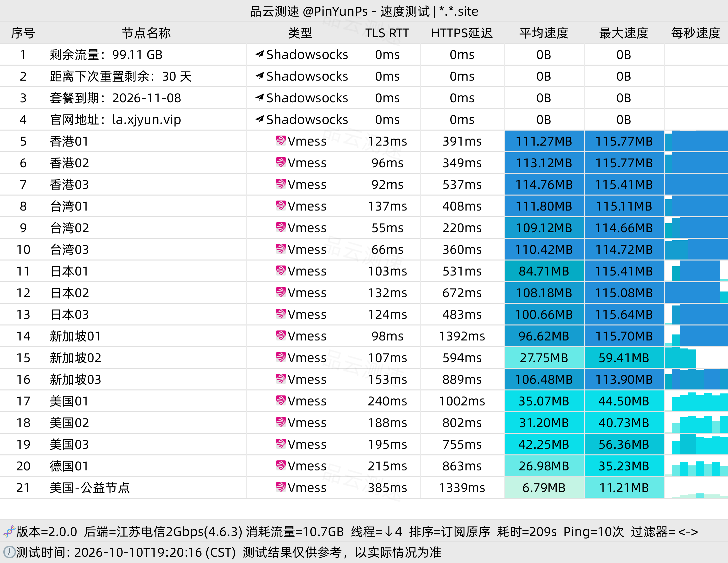Click the 节点名称 column header
This screenshot has width=728, height=563.
pos(146,33)
